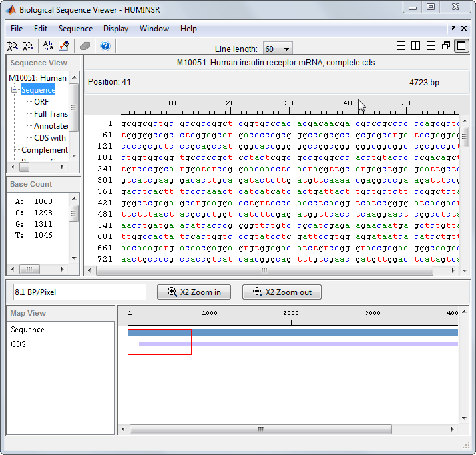This screenshot has width=476, height=455.
Task: Split view top and bottom
Action: click(431, 46)
